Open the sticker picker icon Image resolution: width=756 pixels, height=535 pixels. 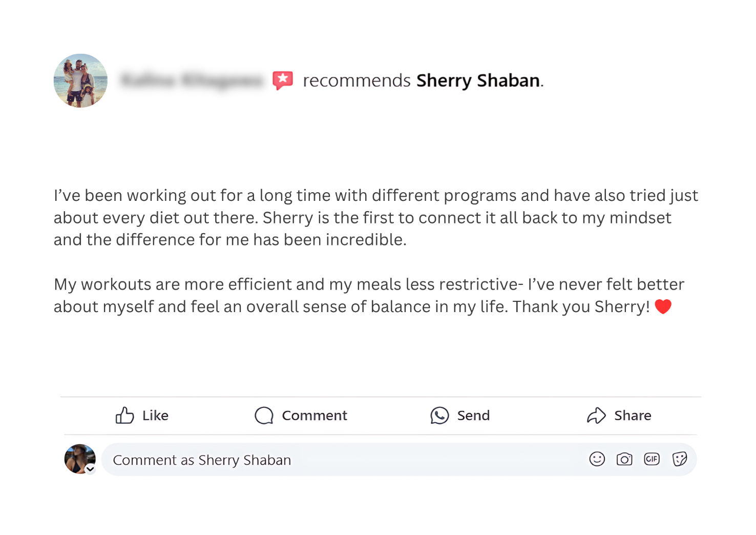679,459
